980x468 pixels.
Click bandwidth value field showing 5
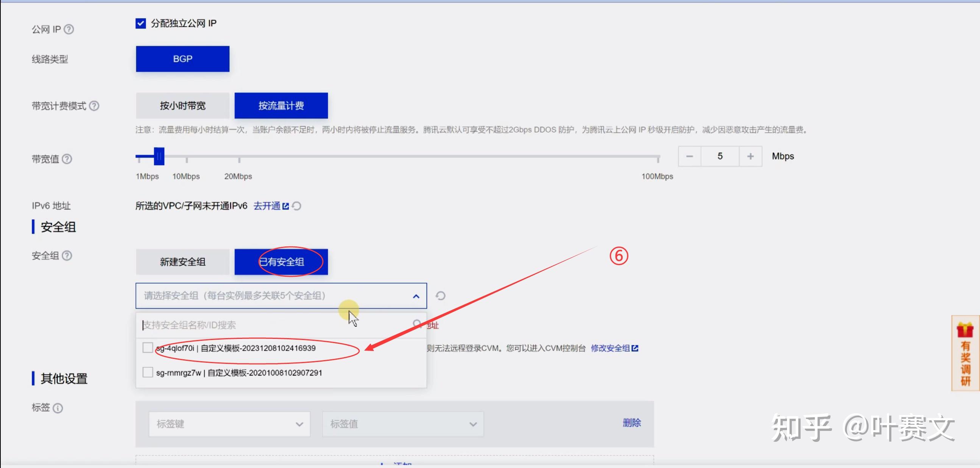click(x=720, y=156)
